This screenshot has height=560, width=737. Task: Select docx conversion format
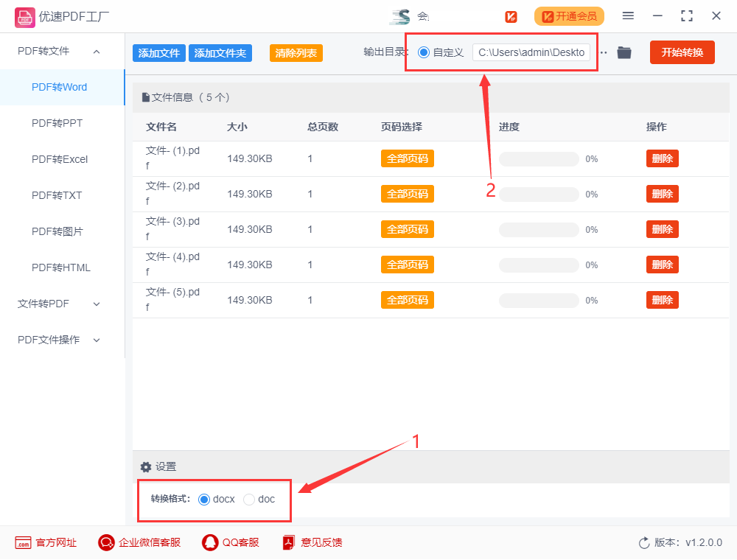[204, 500]
